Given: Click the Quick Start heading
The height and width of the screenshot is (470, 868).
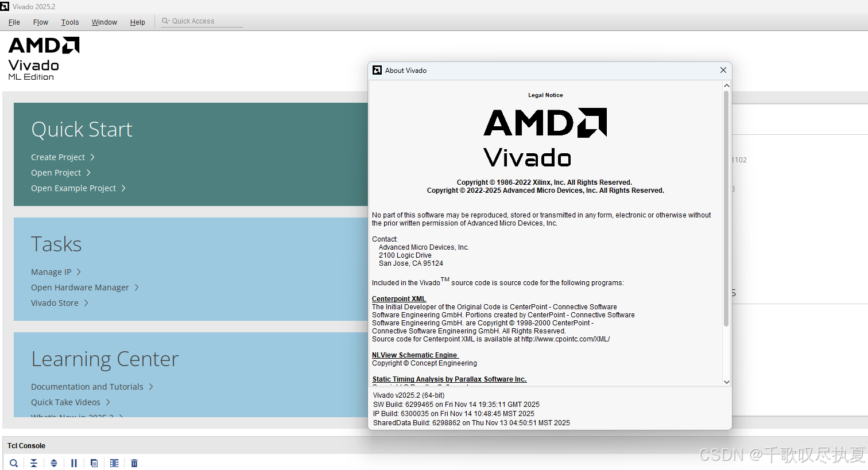Looking at the screenshot, I should 82,130.
